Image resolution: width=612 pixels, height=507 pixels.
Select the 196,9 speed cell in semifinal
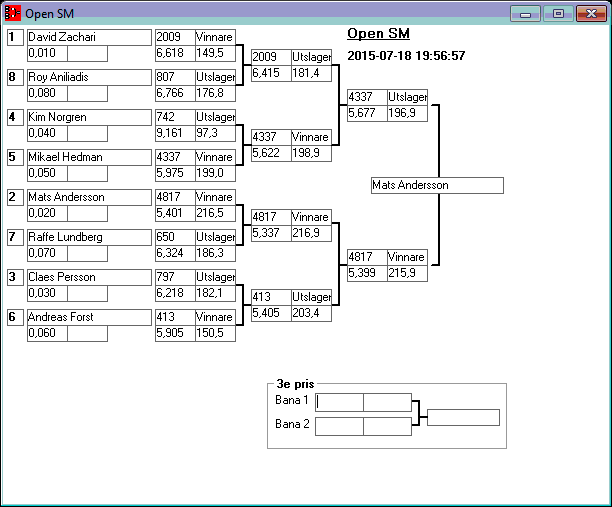pyautogui.click(x=408, y=113)
